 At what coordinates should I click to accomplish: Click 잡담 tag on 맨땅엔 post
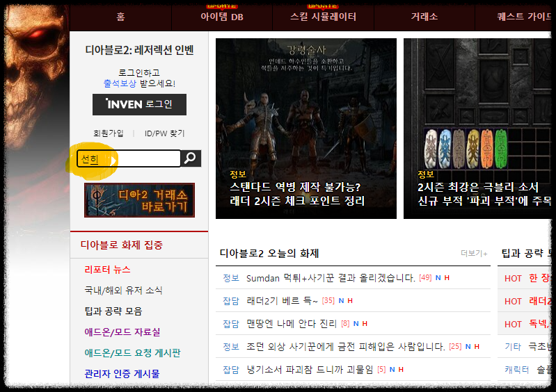pos(231,324)
